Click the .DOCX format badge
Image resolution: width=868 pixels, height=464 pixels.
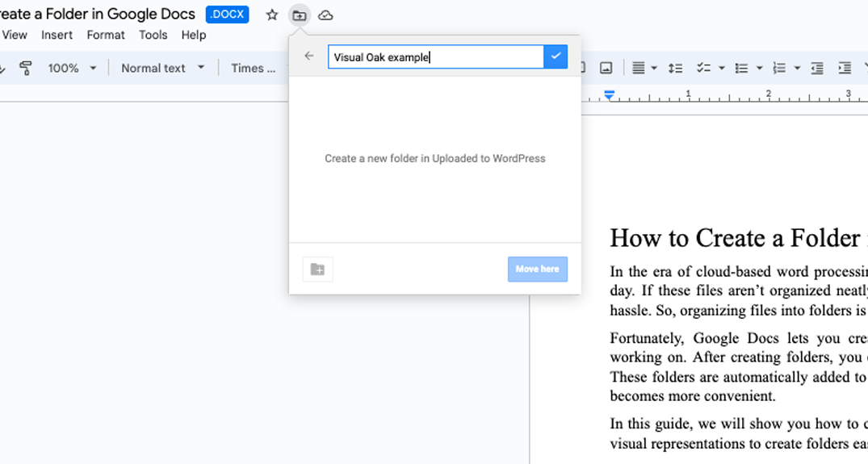click(227, 15)
